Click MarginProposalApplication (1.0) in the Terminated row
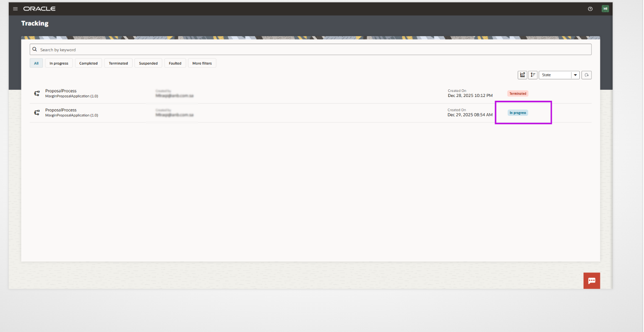The width and height of the screenshot is (644, 332). click(x=72, y=96)
